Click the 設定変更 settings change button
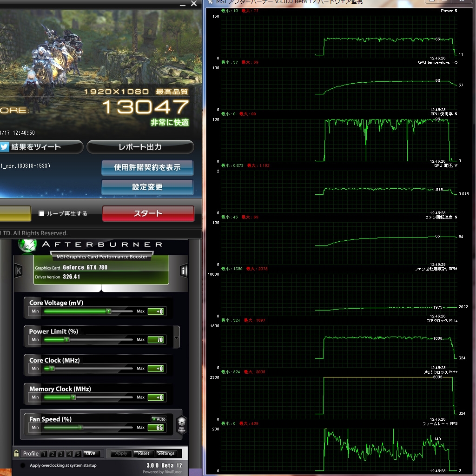The width and height of the screenshot is (476, 476). click(x=147, y=187)
